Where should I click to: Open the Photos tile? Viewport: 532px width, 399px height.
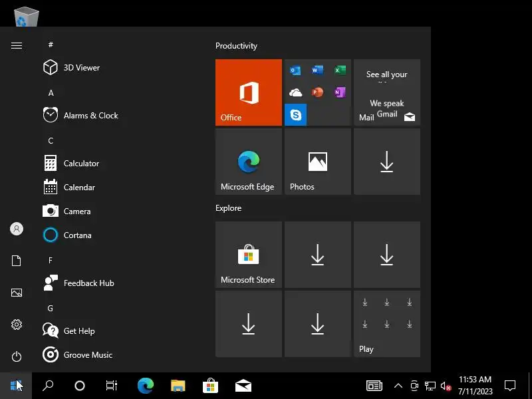318,162
